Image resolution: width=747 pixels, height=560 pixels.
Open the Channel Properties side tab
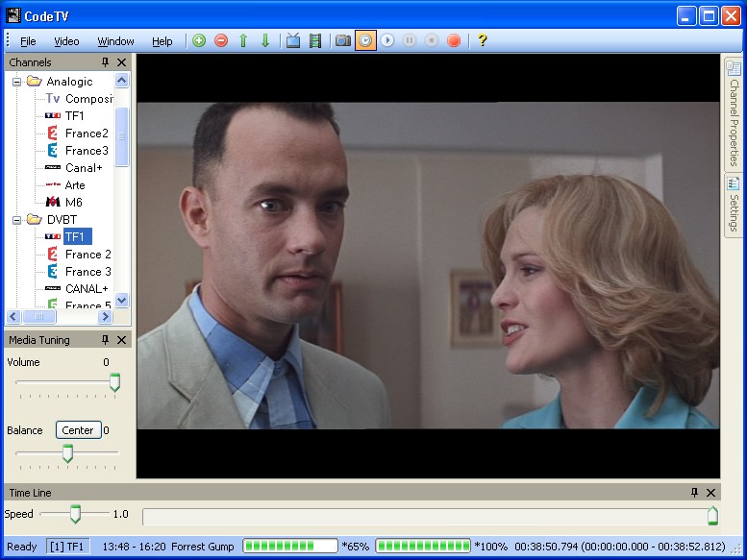(734, 113)
